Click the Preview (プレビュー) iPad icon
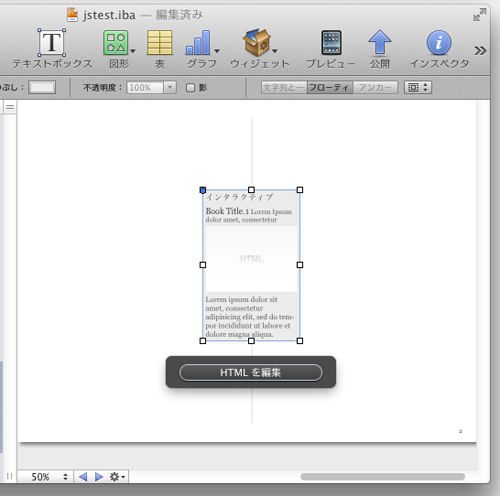This screenshot has height=496, width=500. tap(331, 42)
